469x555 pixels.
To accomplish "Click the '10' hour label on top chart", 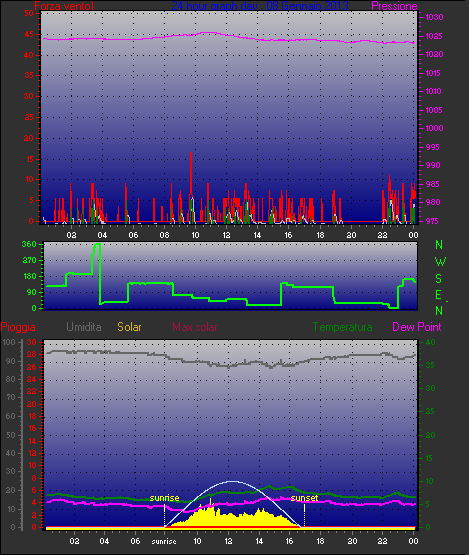I will [x=195, y=235].
